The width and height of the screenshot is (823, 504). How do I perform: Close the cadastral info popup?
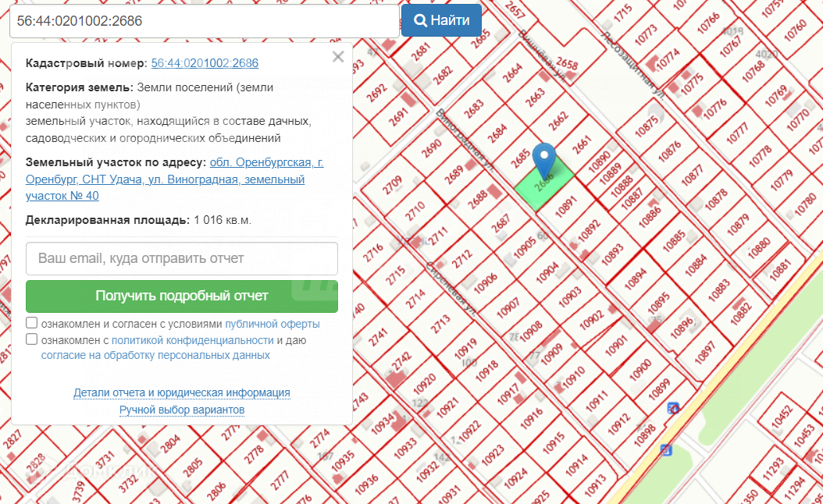[x=338, y=57]
